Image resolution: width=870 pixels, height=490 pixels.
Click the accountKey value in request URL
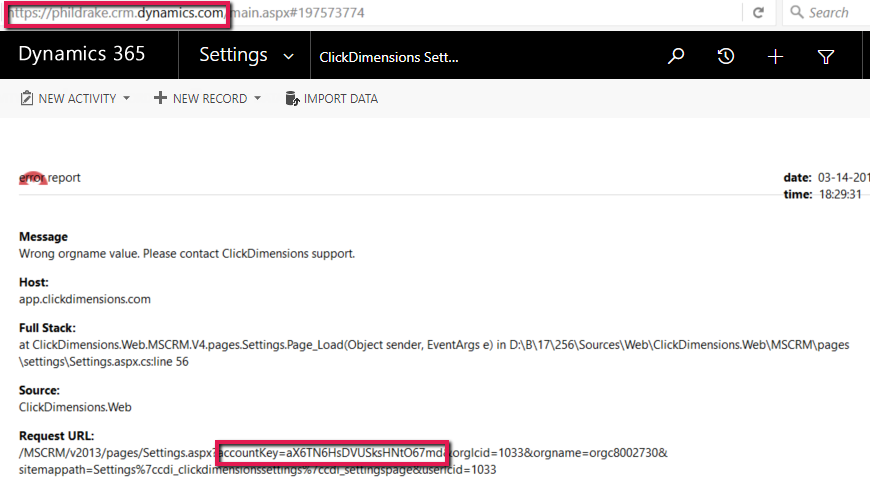pos(332,453)
